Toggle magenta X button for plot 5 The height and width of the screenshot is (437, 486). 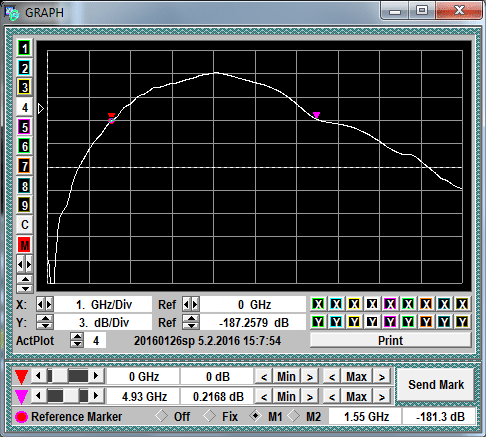[390, 304]
